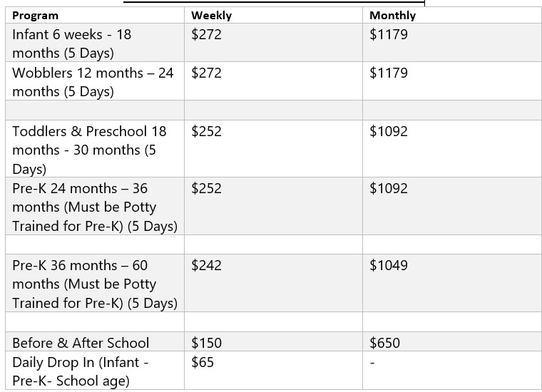Click the Before & After School $150 rate
This screenshot has width=542, height=392.
[x=206, y=343]
